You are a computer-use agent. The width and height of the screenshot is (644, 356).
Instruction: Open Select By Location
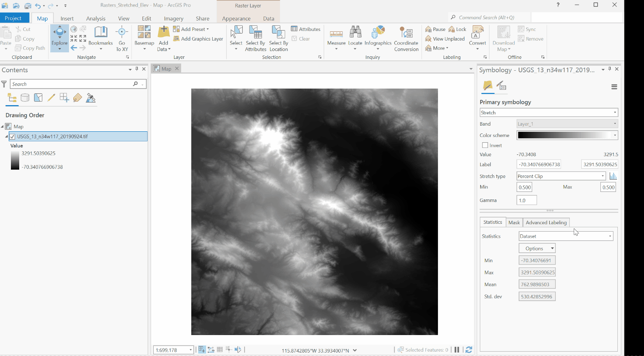[x=279, y=38]
